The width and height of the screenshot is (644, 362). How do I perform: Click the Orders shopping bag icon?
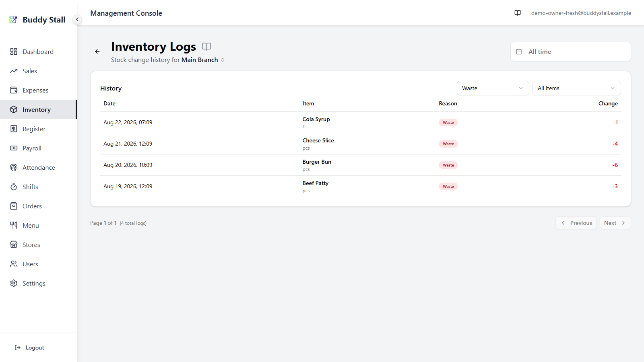(14, 206)
